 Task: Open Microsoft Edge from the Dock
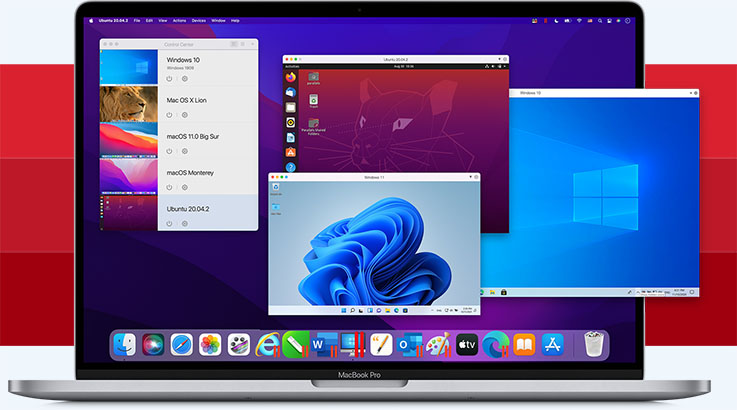click(495, 345)
